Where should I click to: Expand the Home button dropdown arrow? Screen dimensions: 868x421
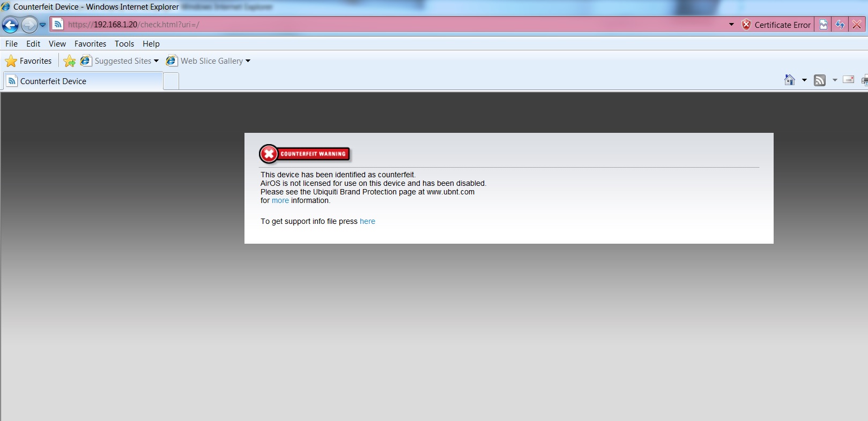[x=804, y=80]
